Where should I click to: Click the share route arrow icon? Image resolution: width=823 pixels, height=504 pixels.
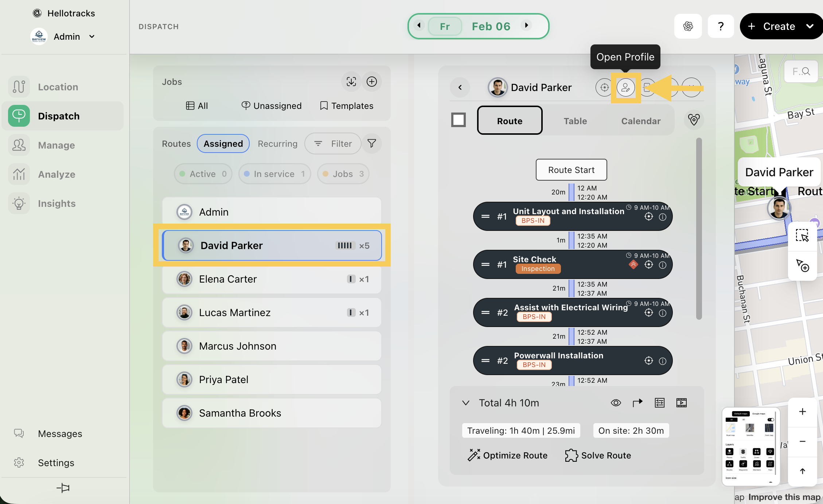[637, 403]
